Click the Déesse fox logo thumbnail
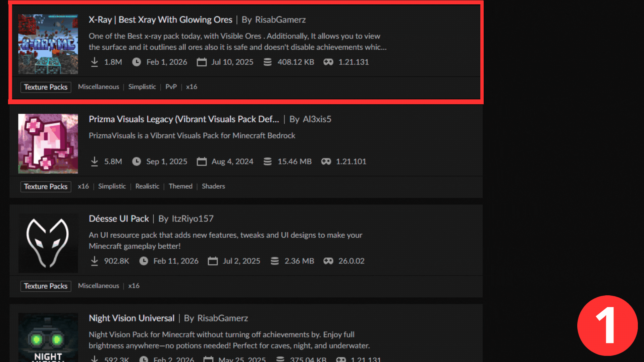 [48, 243]
